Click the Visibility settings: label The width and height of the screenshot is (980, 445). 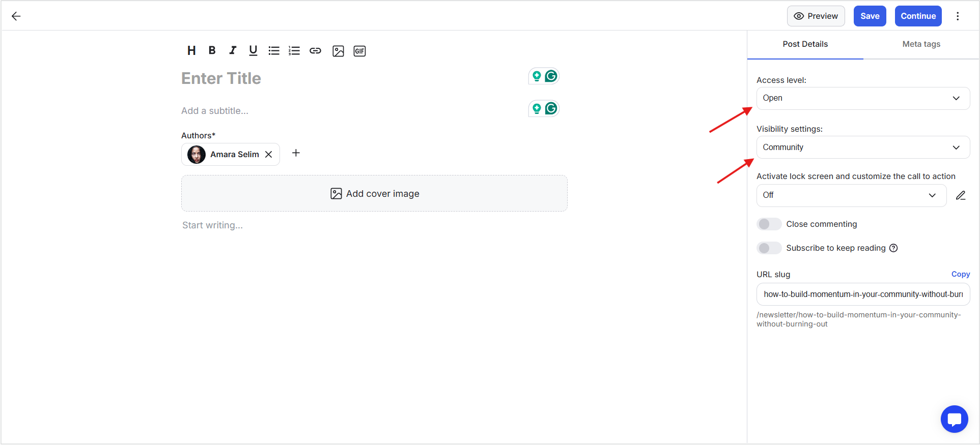[x=789, y=129]
